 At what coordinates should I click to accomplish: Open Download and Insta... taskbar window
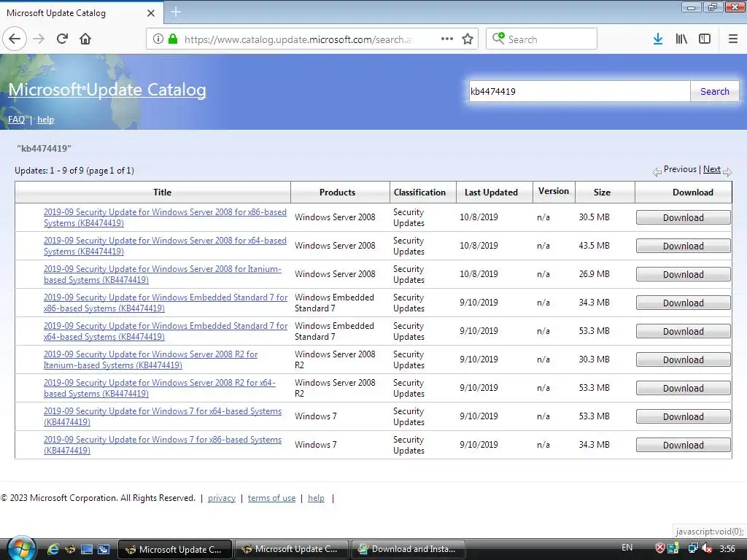[x=409, y=549]
